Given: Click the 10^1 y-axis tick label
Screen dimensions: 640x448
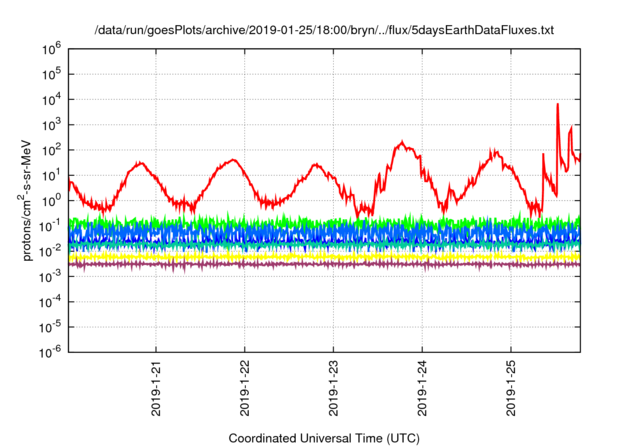Looking at the screenshot, I should (51, 175).
